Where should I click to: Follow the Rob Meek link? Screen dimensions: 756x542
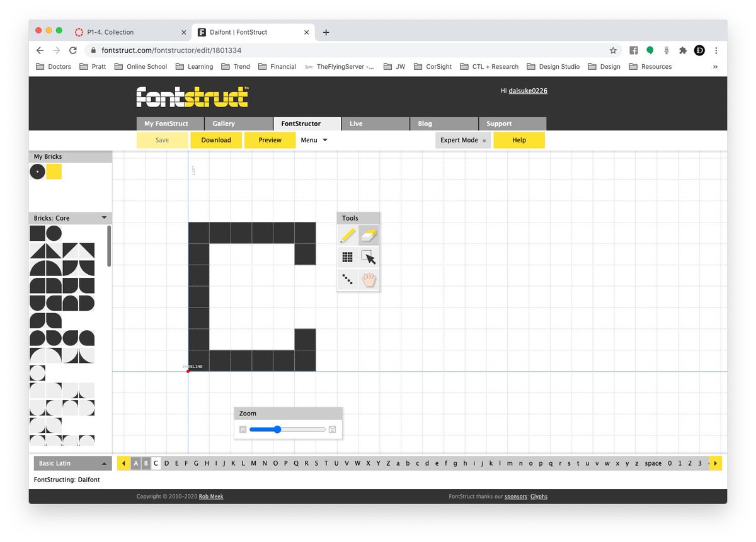pos(211,497)
